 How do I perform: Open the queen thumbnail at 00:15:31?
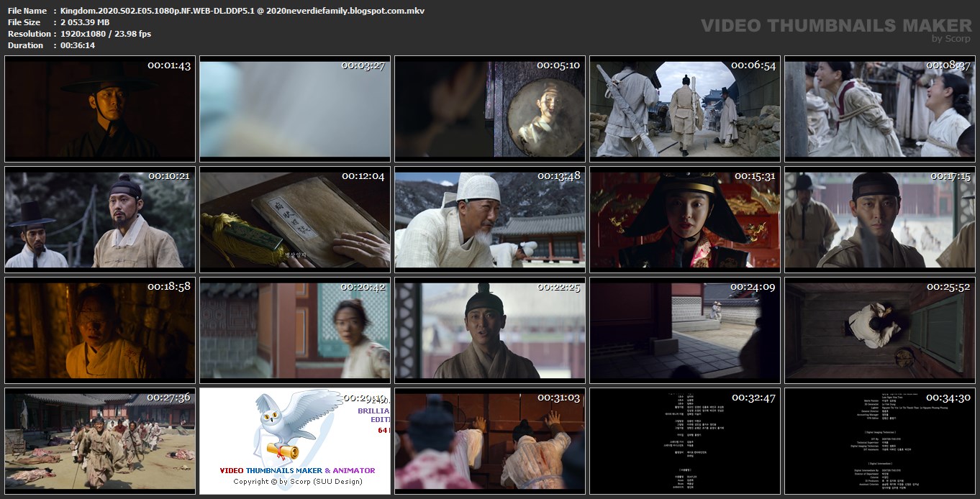click(685, 220)
